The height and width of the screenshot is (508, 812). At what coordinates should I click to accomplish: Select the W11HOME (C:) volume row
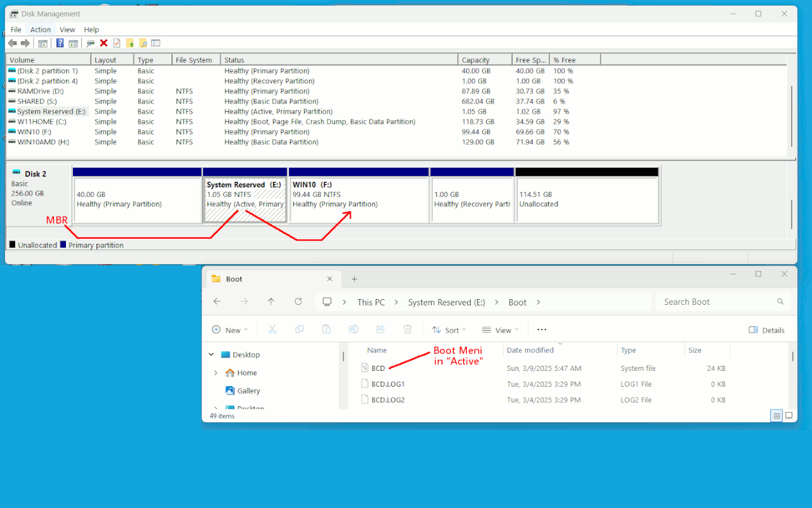pos(396,121)
